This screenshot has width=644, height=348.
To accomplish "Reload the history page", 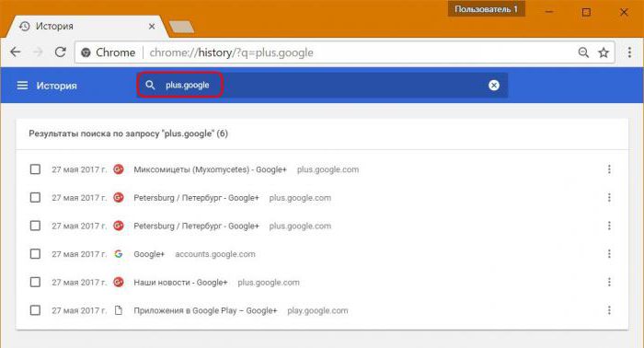I will click(x=61, y=52).
